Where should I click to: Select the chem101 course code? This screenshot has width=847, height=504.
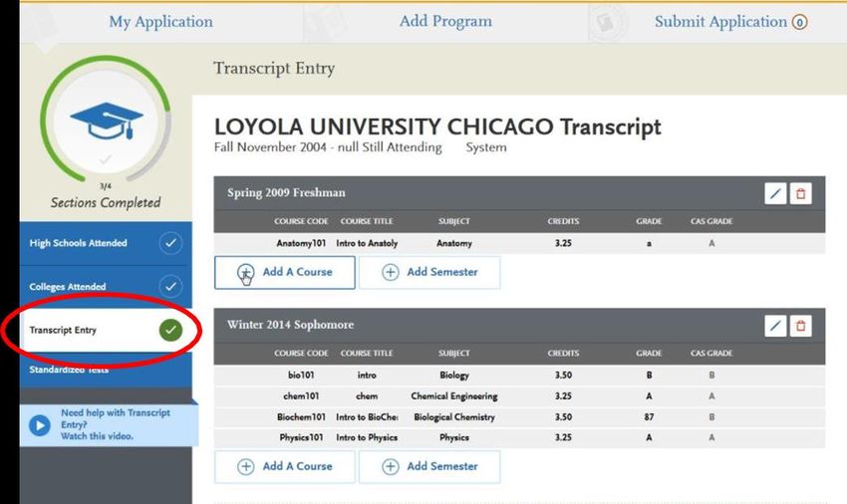point(301,396)
